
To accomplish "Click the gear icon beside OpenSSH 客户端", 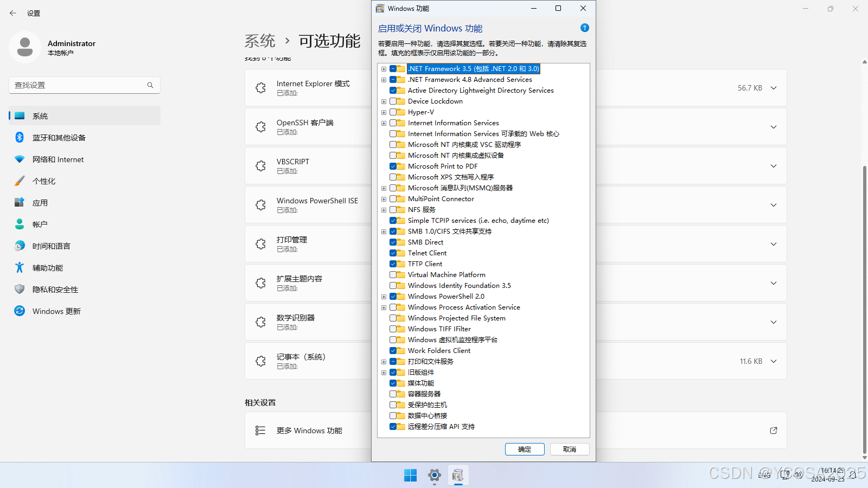I will click(260, 127).
